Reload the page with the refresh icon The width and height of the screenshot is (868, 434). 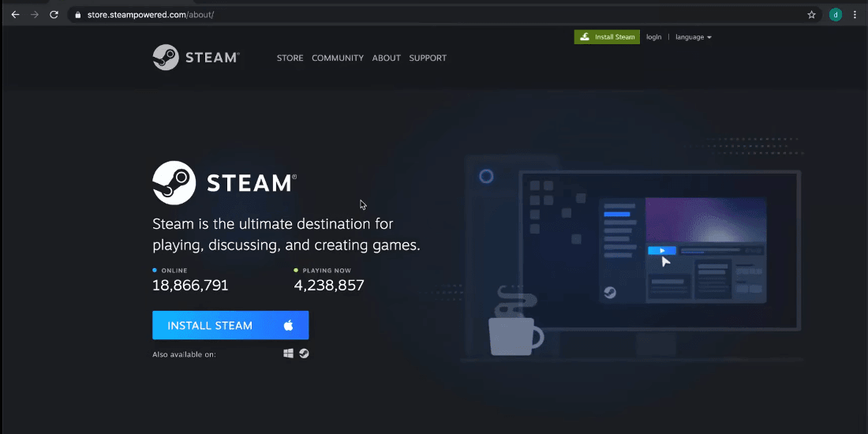click(x=54, y=15)
